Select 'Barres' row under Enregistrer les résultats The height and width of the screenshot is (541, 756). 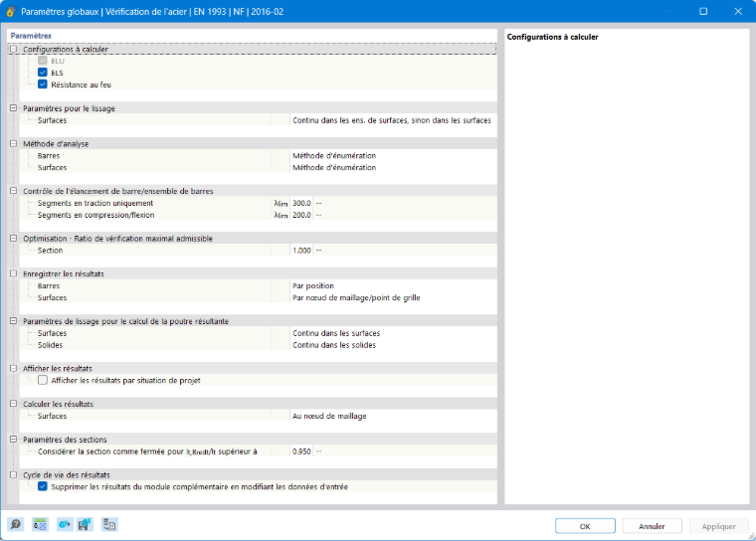pos(258,286)
